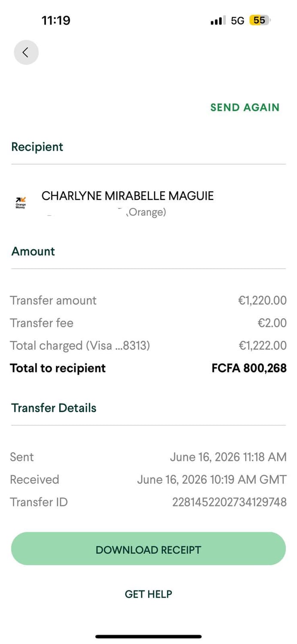Tap the Orange Money logo icon
The width and height of the screenshot is (297, 644).
(21, 203)
